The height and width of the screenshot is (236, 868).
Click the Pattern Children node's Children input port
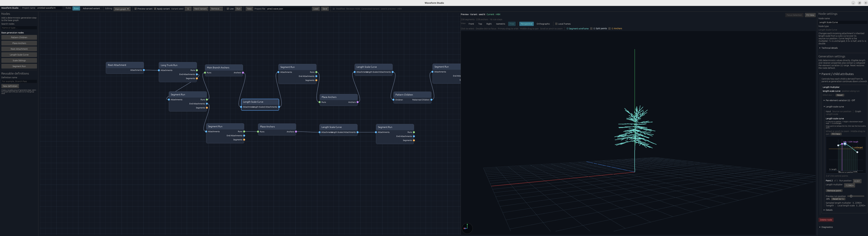pyautogui.click(x=393, y=100)
